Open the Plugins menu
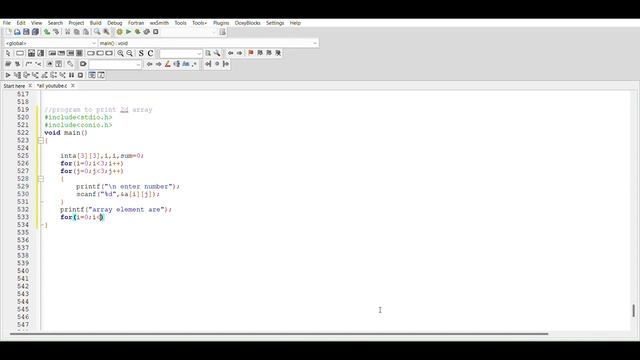This screenshot has height=360, width=640. click(221, 23)
